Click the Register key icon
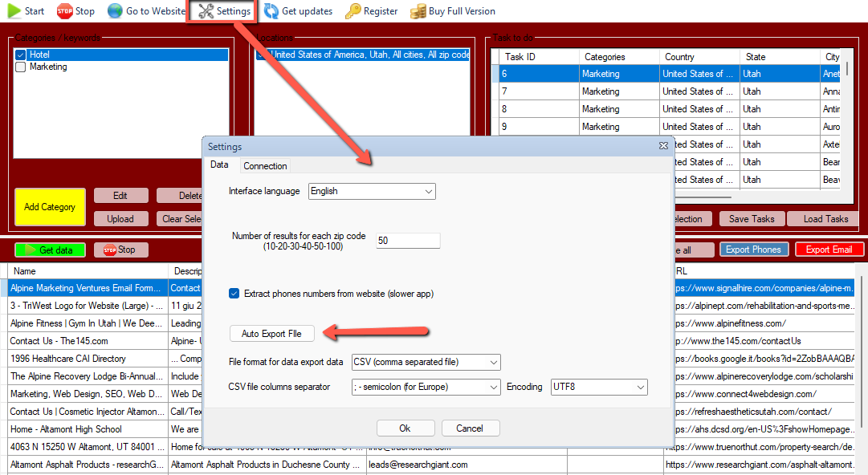Screen dimensions: 868x475 coord(352,11)
